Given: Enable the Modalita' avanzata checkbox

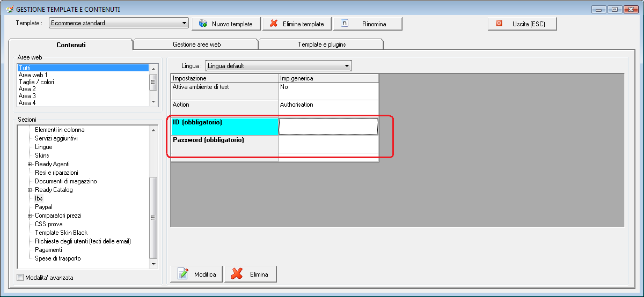Looking at the screenshot, I should click(20, 278).
